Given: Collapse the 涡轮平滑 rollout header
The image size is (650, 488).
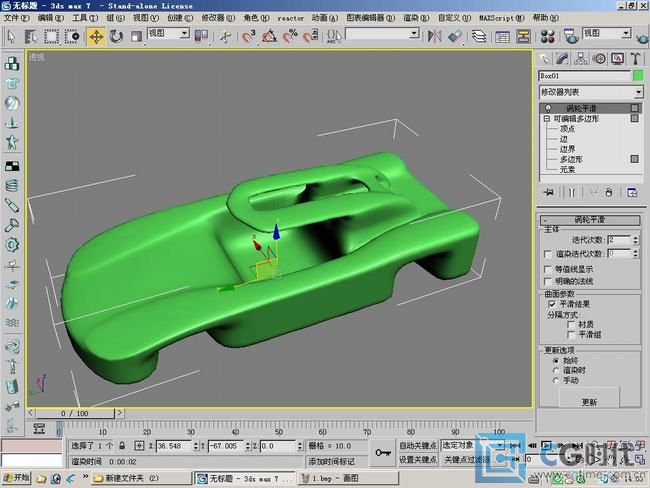Looking at the screenshot, I should (x=590, y=220).
